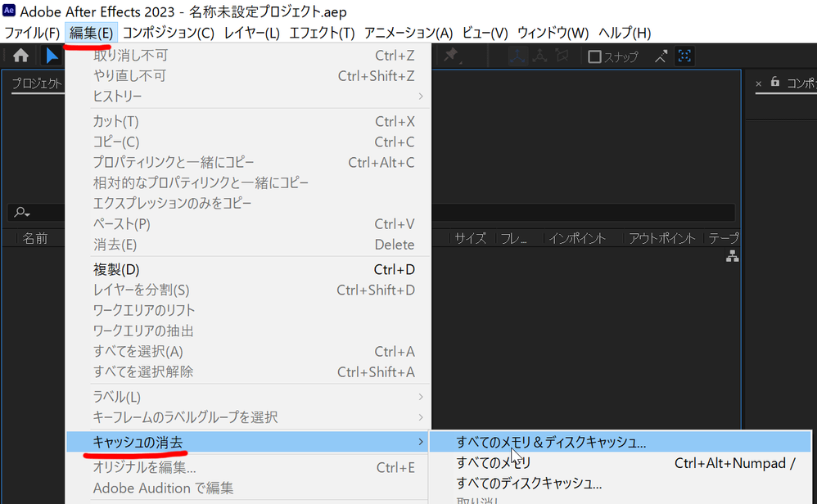Open the アニメーション(A) menu
The width and height of the screenshot is (817, 504).
[408, 33]
